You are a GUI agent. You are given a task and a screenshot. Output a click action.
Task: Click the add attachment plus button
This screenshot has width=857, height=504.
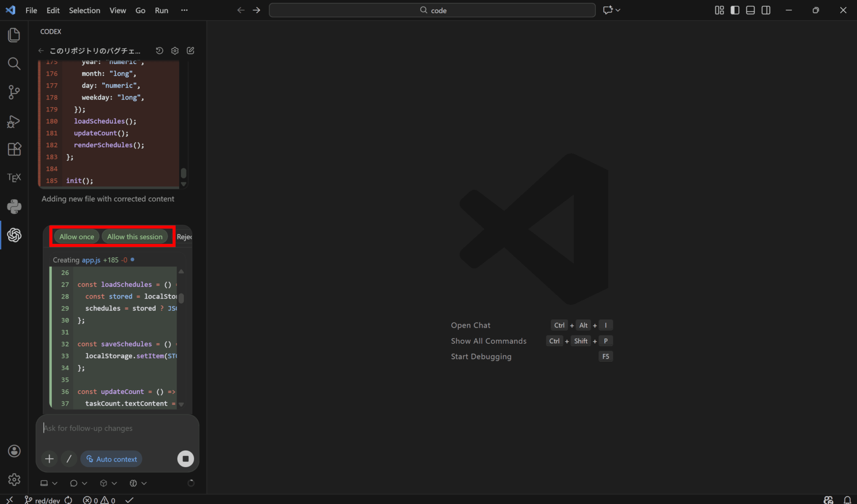49,459
